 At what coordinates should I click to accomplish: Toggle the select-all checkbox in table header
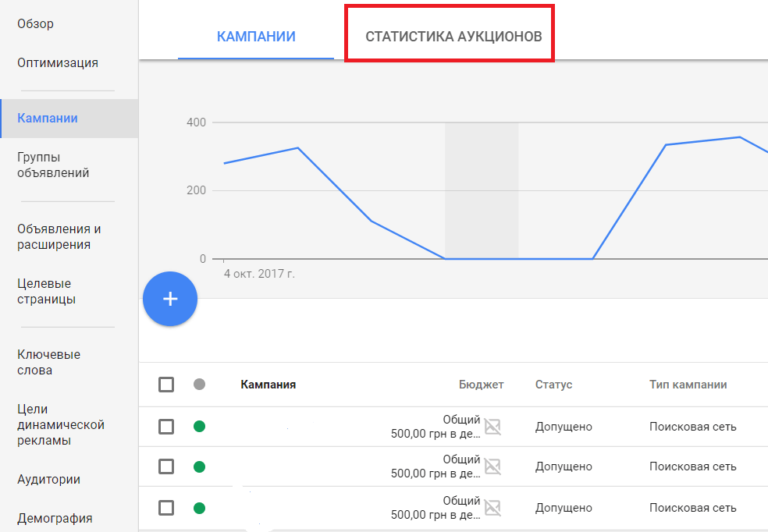(166, 385)
